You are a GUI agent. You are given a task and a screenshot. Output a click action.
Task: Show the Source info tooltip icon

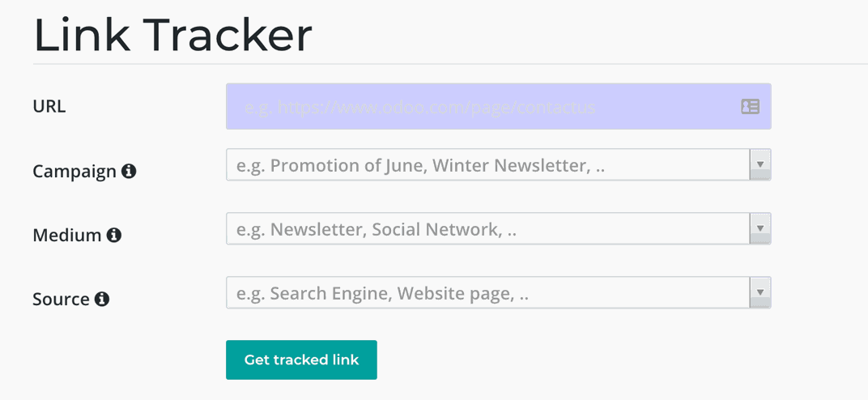click(102, 299)
